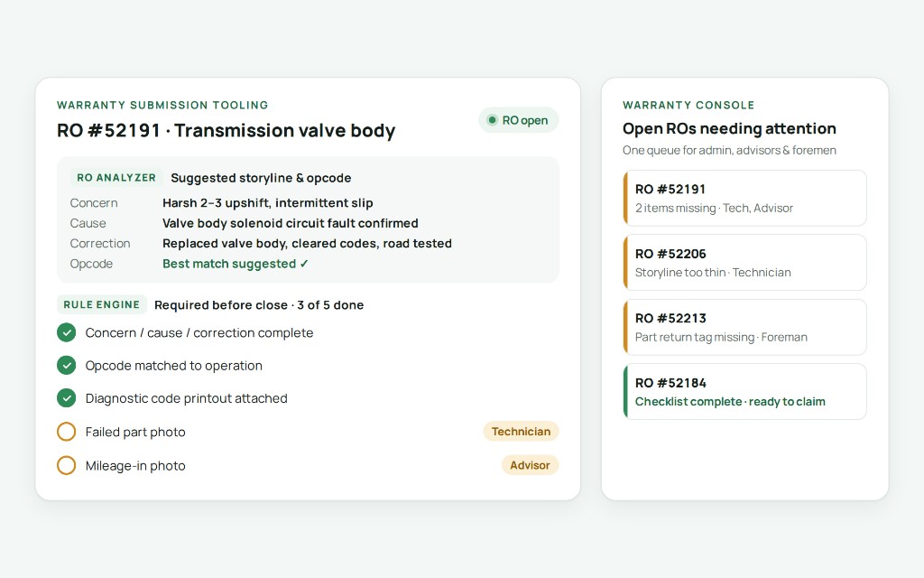Click the green dot in RO open badge

(x=492, y=120)
